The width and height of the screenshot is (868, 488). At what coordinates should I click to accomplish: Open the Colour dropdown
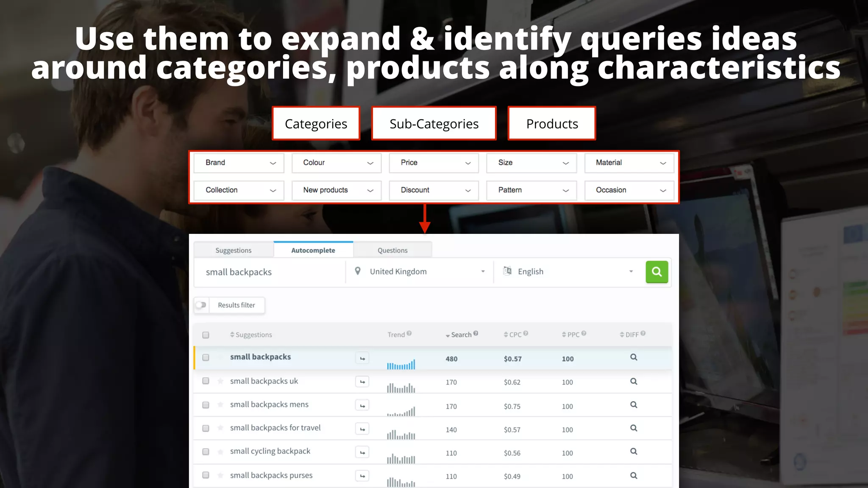337,163
